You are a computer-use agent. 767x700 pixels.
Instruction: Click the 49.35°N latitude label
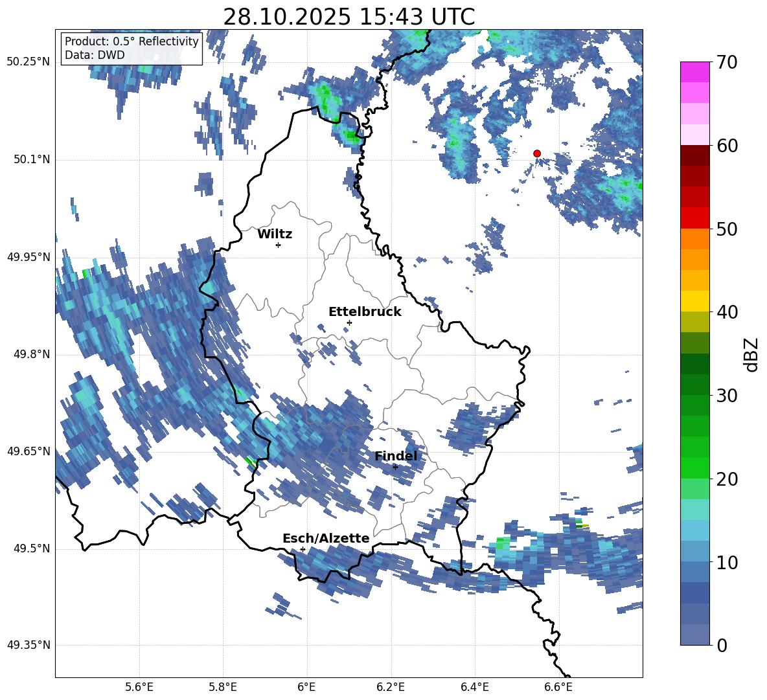click(28, 645)
